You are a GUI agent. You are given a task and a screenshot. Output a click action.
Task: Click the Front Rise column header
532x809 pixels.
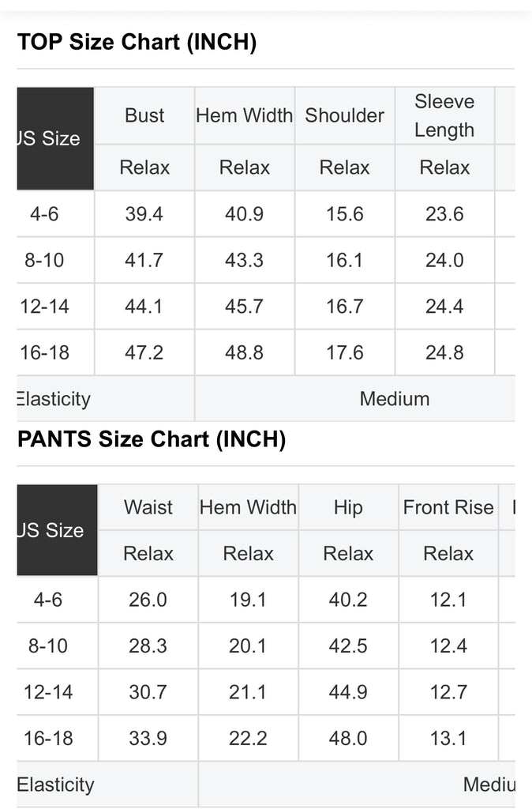[448, 507]
